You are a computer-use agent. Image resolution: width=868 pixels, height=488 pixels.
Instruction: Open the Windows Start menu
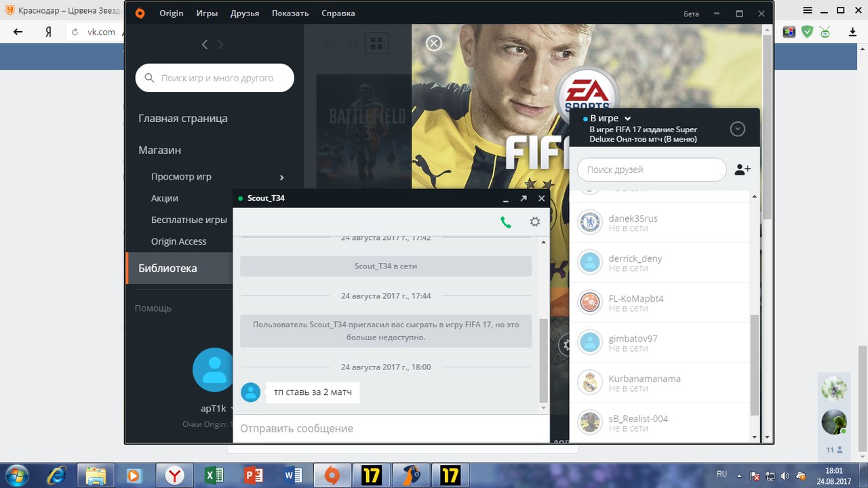pyautogui.click(x=16, y=475)
